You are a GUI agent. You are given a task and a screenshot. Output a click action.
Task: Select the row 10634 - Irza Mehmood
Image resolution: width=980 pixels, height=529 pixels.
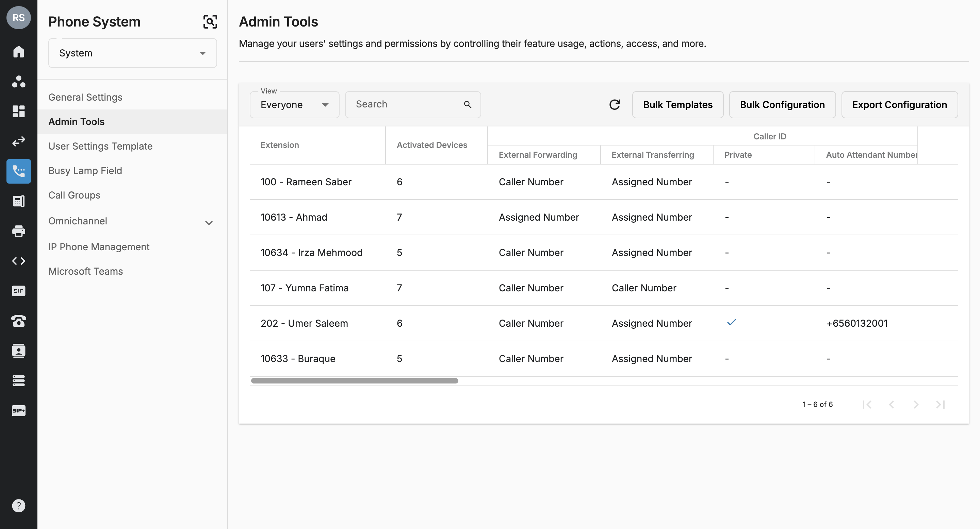click(604, 253)
